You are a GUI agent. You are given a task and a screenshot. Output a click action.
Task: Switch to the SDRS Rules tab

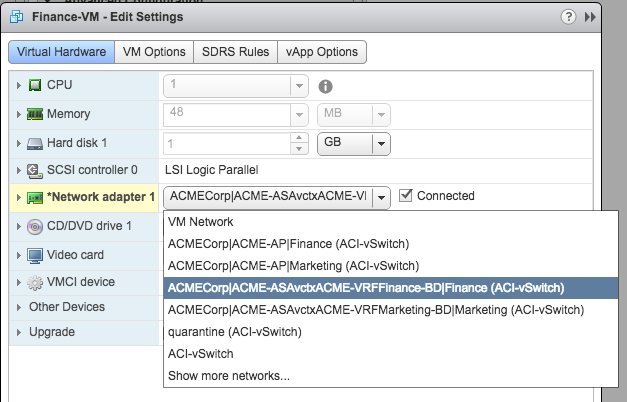click(x=236, y=52)
